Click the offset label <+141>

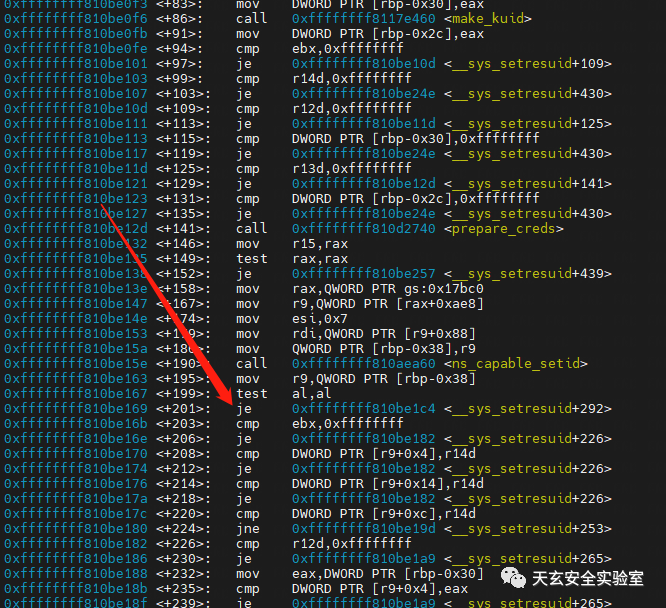183,229
